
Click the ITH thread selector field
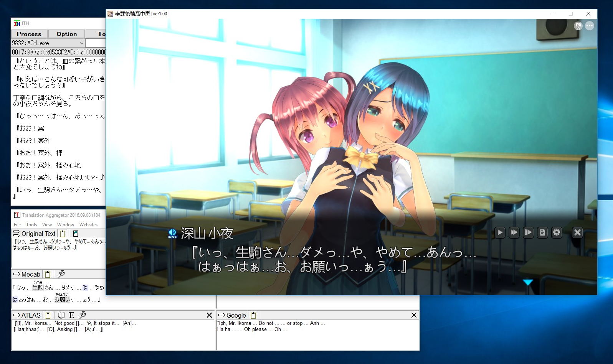(59, 52)
